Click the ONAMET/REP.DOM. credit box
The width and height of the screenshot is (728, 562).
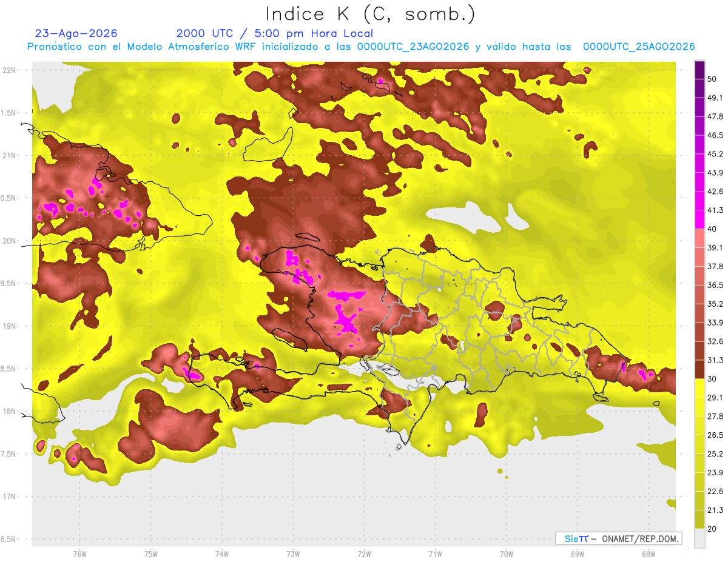(x=619, y=538)
